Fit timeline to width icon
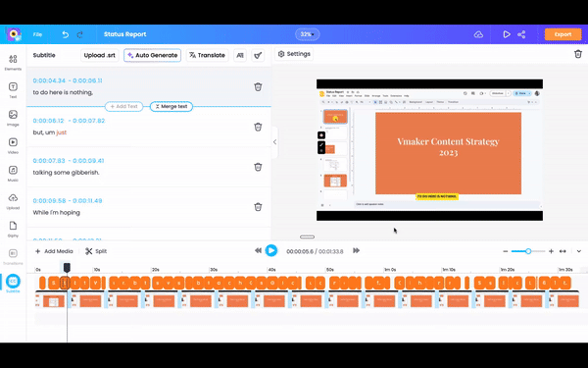 click(563, 251)
